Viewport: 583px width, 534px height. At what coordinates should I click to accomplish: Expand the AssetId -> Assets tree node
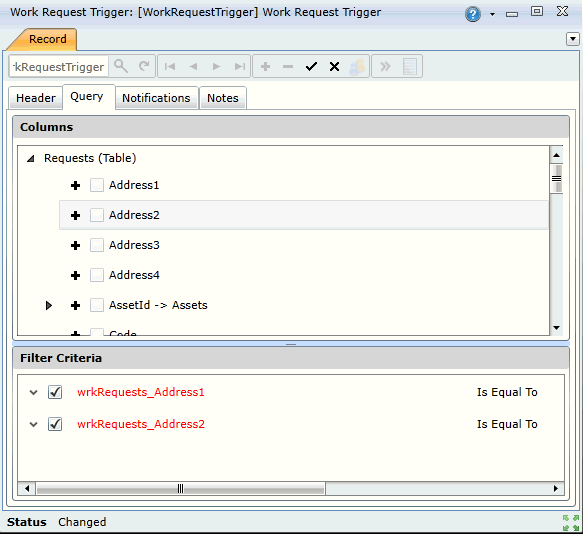point(48,305)
